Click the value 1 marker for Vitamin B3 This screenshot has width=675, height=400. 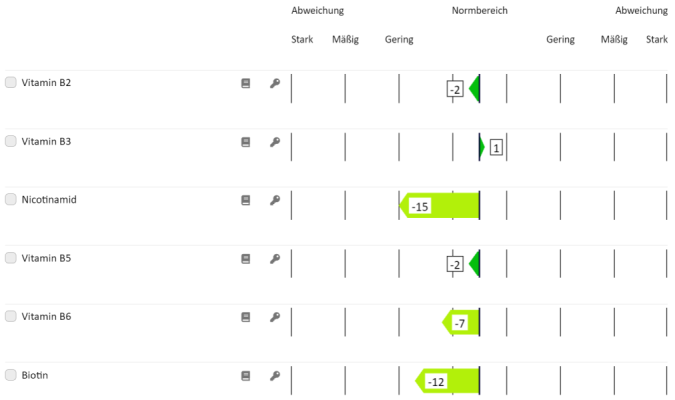496,148
